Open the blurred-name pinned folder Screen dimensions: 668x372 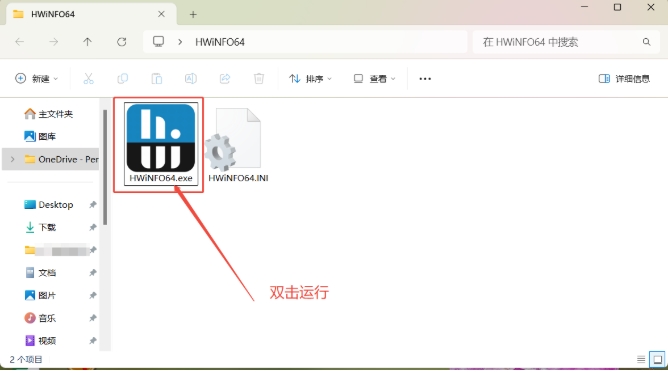56,250
